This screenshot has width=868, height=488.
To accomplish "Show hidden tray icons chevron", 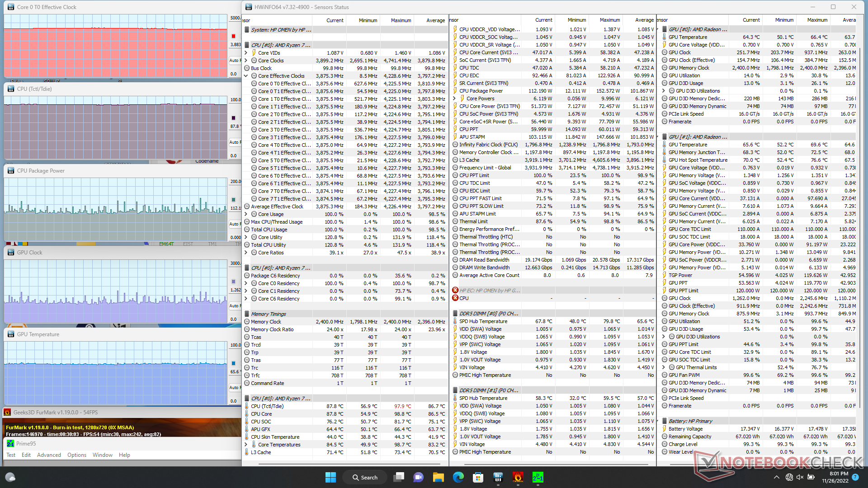I will (x=776, y=477).
